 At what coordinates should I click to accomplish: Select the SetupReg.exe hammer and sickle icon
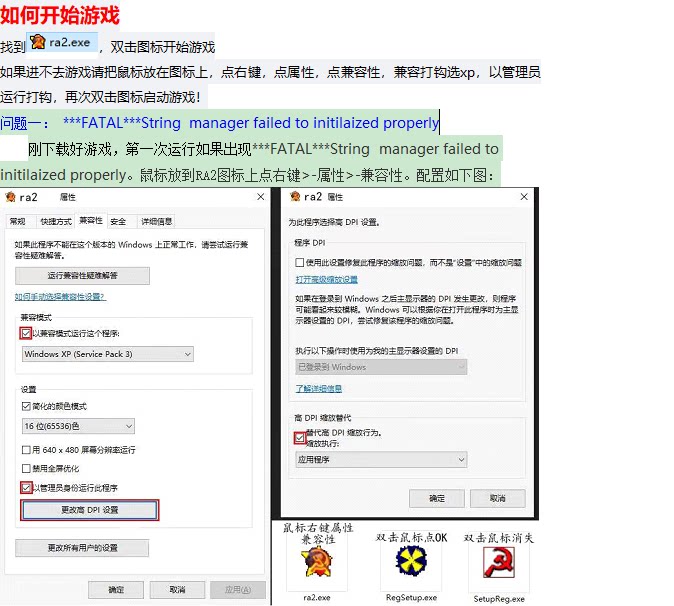point(499,563)
